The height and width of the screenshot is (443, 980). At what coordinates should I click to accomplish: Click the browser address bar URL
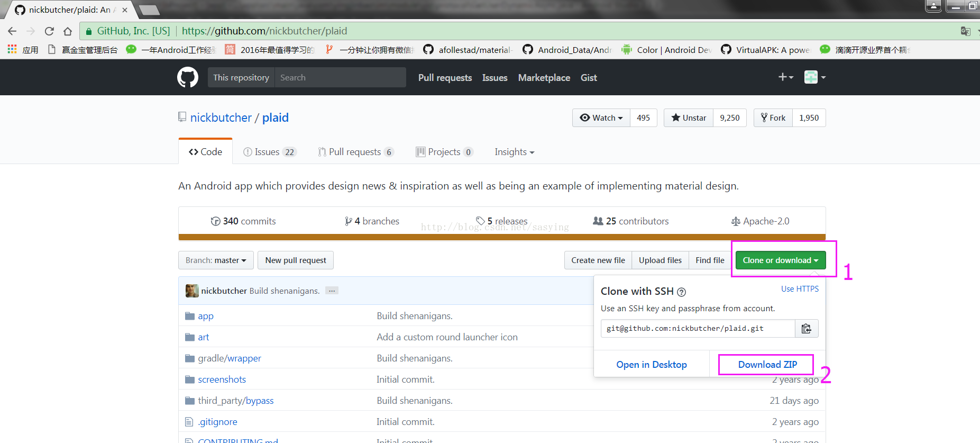(x=264, y=31)
